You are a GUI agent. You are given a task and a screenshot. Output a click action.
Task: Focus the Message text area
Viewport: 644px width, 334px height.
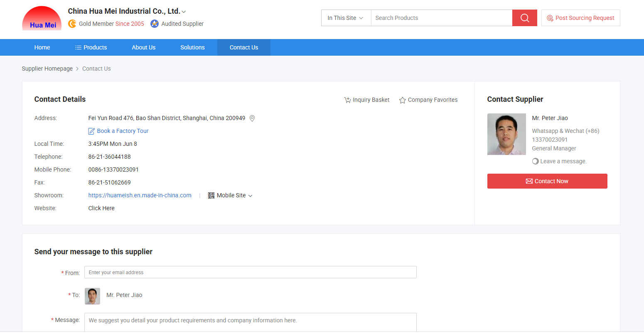coord(251,322)
